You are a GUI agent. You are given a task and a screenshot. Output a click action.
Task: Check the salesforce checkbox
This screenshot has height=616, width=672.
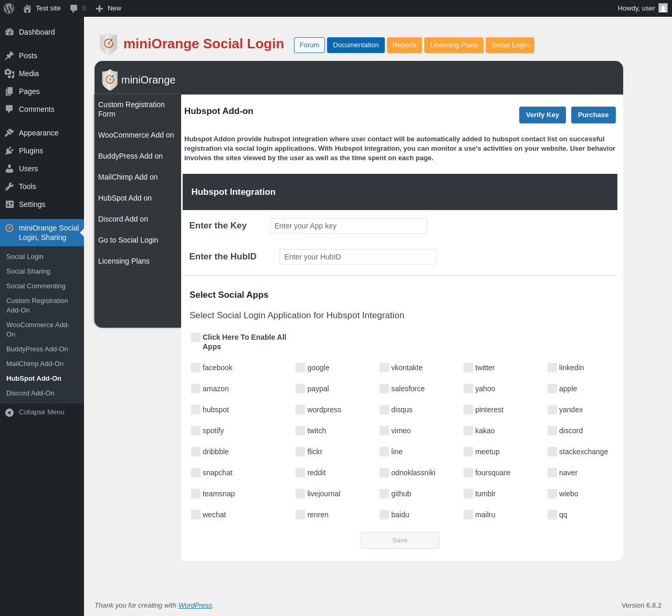click(x=384, y=389)
